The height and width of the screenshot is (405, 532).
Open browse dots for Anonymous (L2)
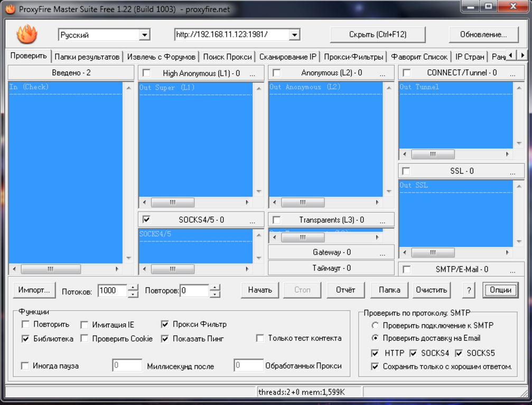382,74
